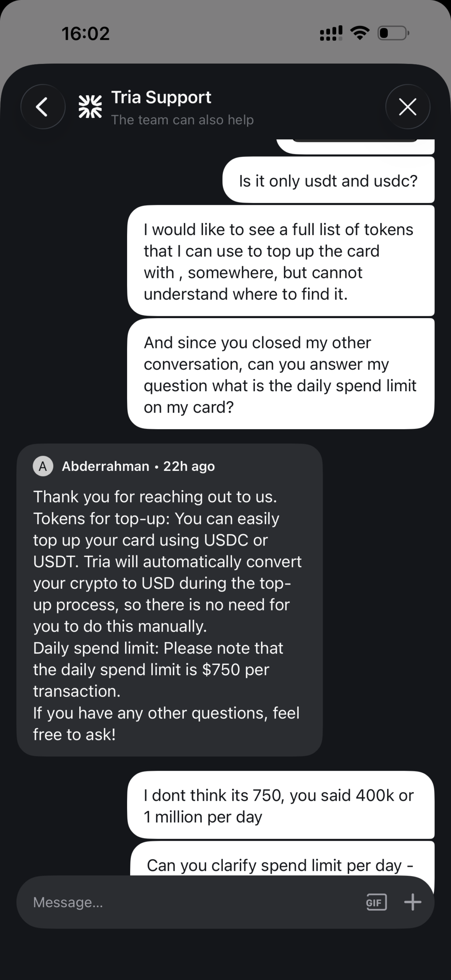Tap the battery indicator icon
This screenshot has width=451, height=980.
(x=393, y=33)
